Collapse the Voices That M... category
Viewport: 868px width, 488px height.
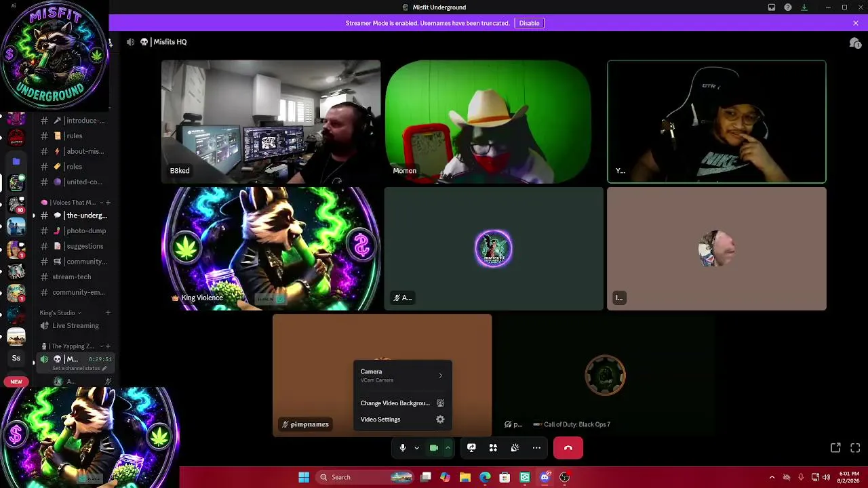pyautogui.click(x=71, y=202)
